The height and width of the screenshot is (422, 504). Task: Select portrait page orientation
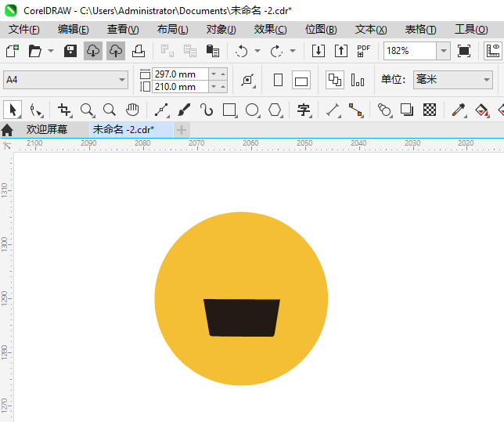point(278,80)
